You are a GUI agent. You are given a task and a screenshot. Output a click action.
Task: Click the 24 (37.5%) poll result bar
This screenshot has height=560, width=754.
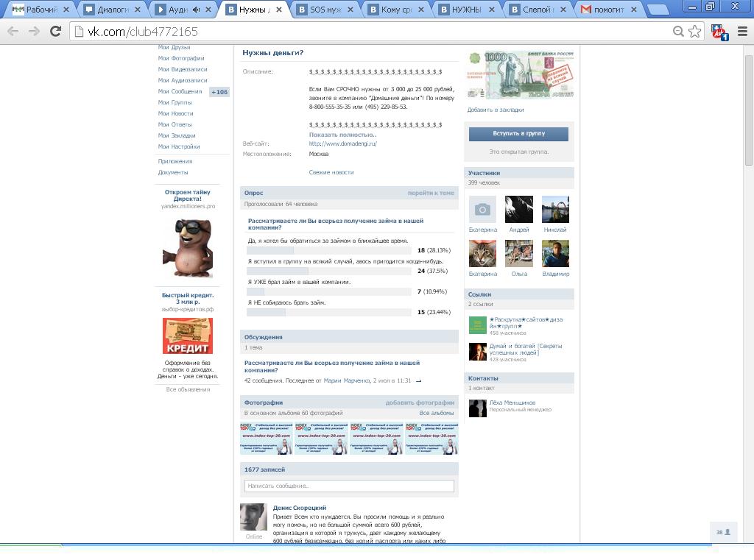330,271
